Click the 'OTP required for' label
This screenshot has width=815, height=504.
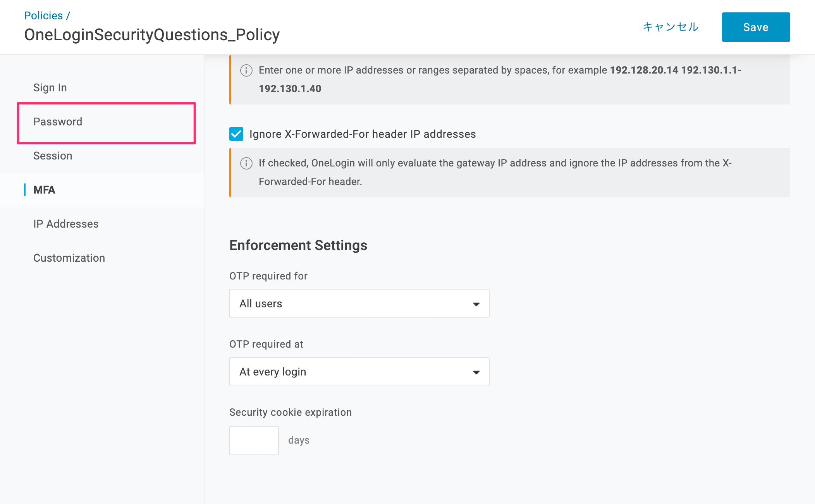[268, 276]
